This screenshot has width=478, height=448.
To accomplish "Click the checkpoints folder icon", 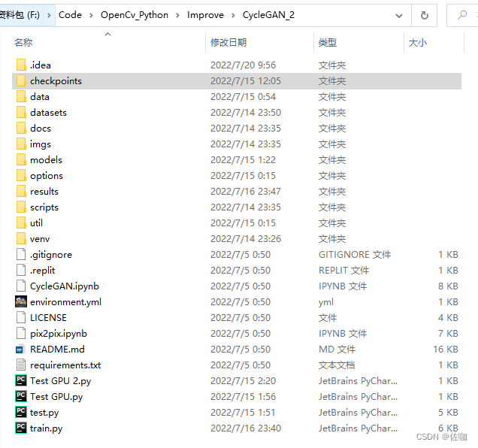I will 21,81.
